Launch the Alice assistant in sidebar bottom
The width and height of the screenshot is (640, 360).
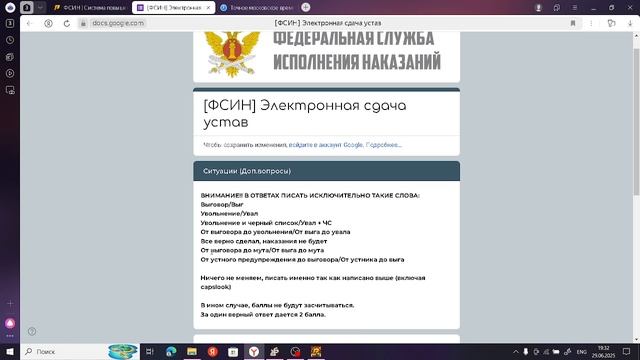point(10,323)
